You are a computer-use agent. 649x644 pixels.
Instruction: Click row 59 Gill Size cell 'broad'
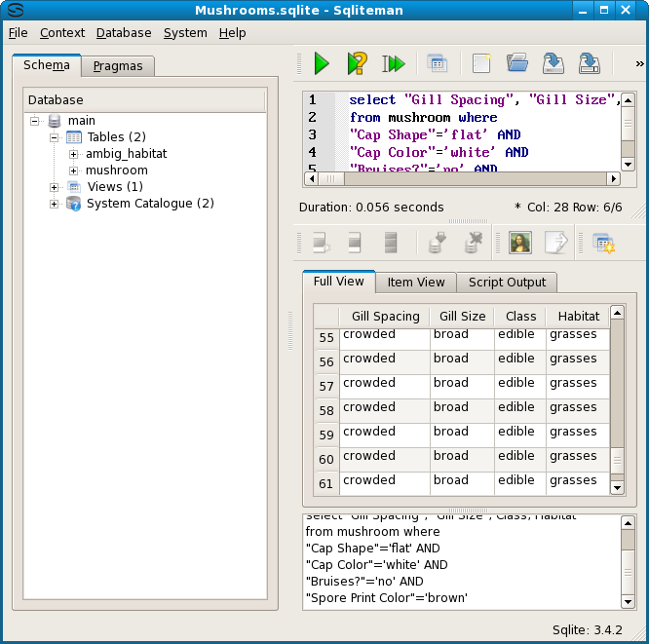click(462, 435)
